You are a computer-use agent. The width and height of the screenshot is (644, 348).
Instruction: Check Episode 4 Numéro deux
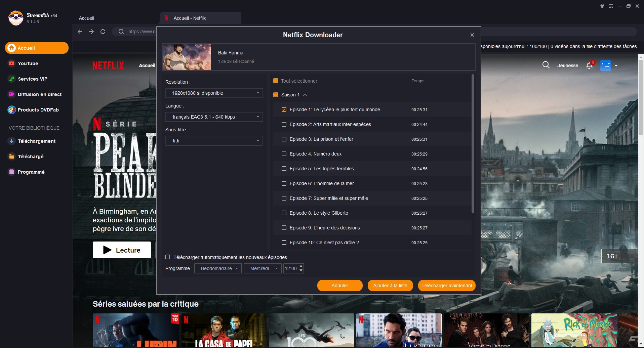coord(284,154)
